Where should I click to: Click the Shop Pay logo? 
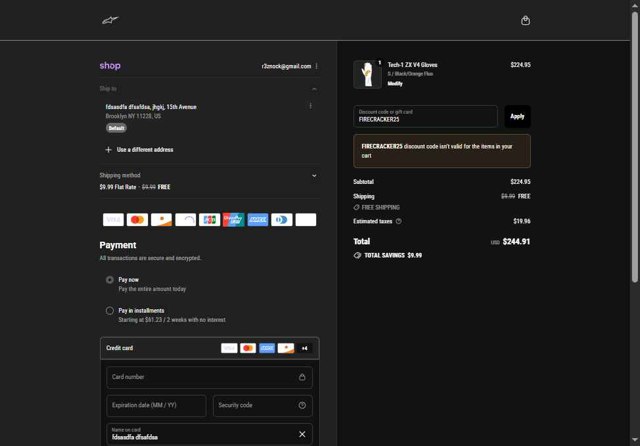[x=110, y=66]
